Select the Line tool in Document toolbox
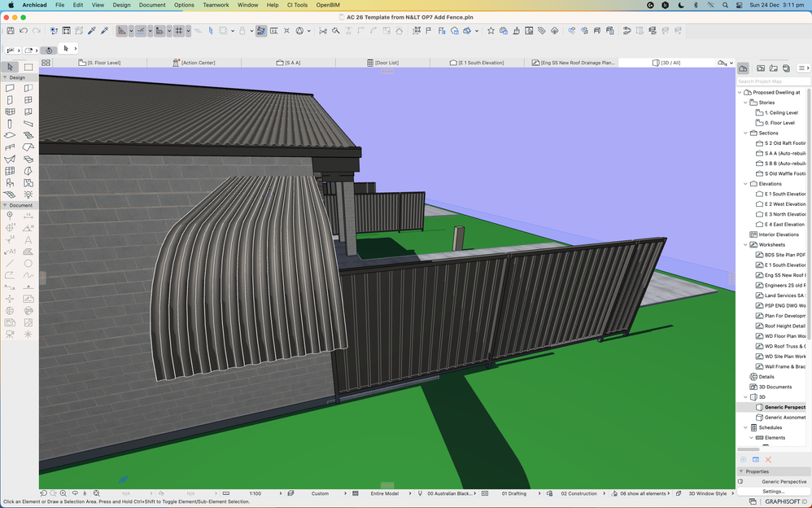The height and width of the screenshot is (508, 812). [10, 263]
